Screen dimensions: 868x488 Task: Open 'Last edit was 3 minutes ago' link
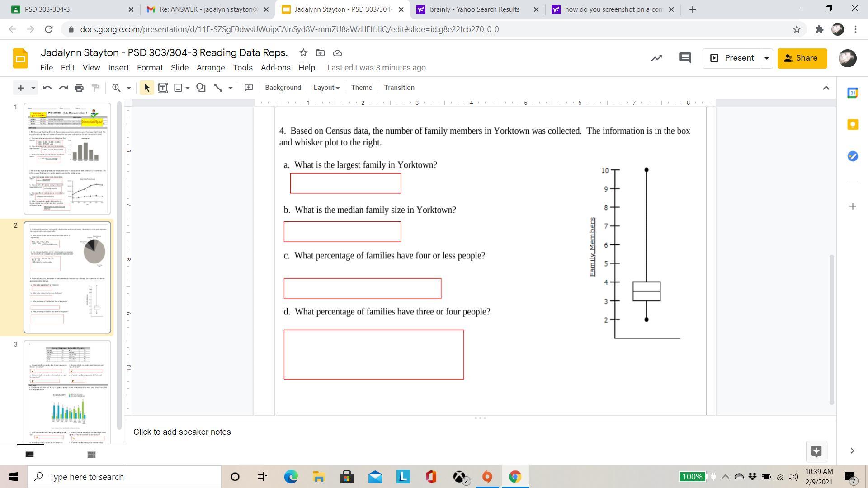click(x=376, y=68)
